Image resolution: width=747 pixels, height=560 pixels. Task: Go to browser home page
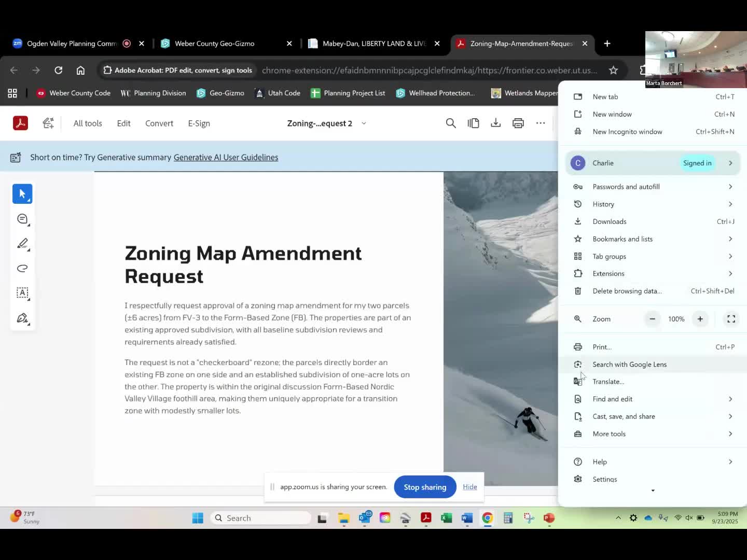80,70
